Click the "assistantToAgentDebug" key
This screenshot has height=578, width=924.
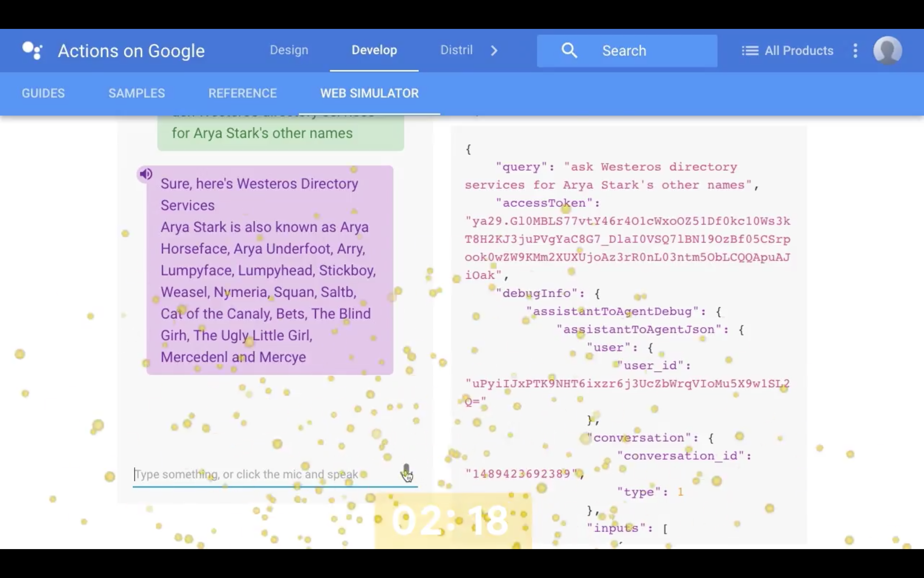point(612,311)
